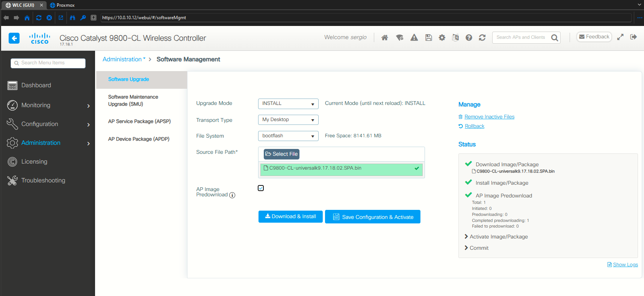Click the Free Space 8141.61 MB text
This screenshot has height=296, width=644.
353,136
